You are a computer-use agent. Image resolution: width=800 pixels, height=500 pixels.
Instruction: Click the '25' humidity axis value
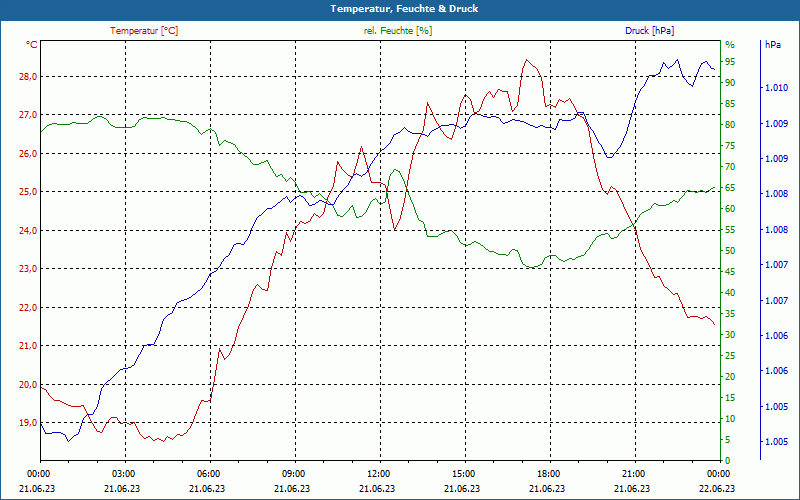[730, 356]
